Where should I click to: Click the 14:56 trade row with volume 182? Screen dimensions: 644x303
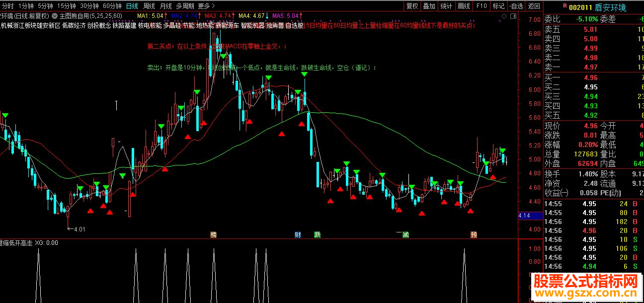594,222
